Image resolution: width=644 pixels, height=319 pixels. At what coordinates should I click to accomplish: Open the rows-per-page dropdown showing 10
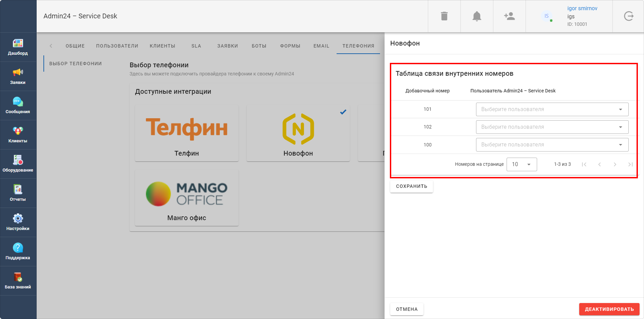[x=522, y=164]
